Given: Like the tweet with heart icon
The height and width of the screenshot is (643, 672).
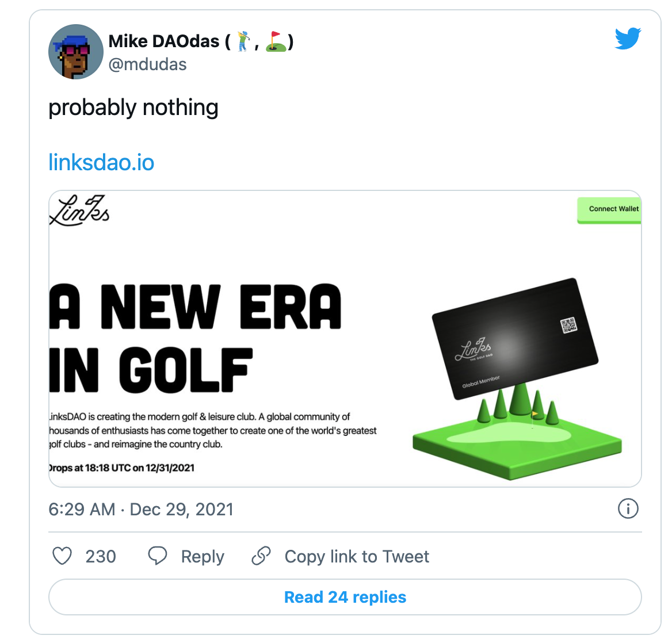Looking at the screenshot, I should coord(62,556).
